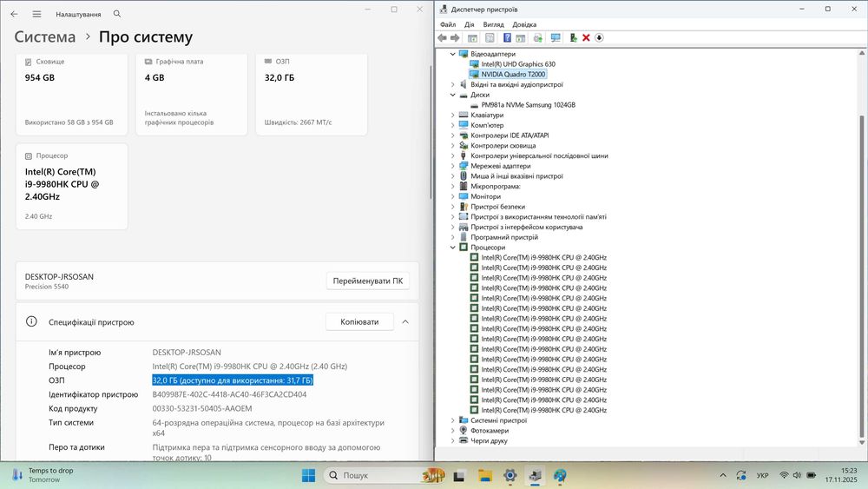Open Wi-Fi network tray icon
The height and width of the screenshot is (489, 868).
point(784,475)
